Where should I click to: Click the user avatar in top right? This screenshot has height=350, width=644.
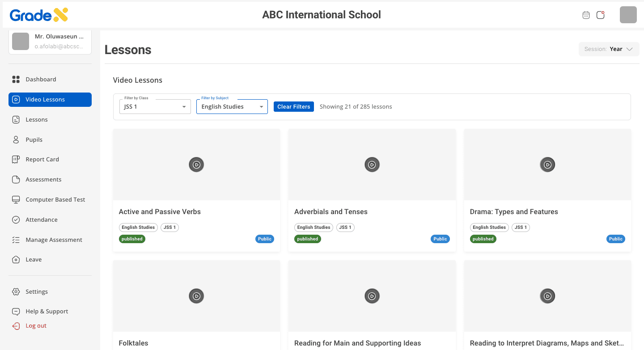pos(628,15)
